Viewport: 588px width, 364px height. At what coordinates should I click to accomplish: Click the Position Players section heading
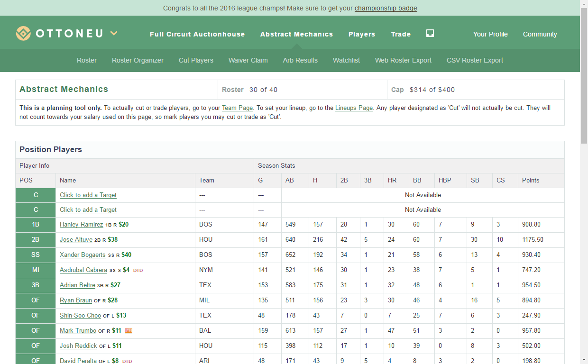(51, 150)
